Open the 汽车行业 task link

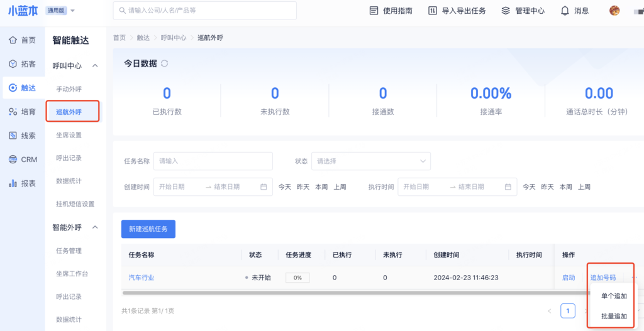coord(141,278)
